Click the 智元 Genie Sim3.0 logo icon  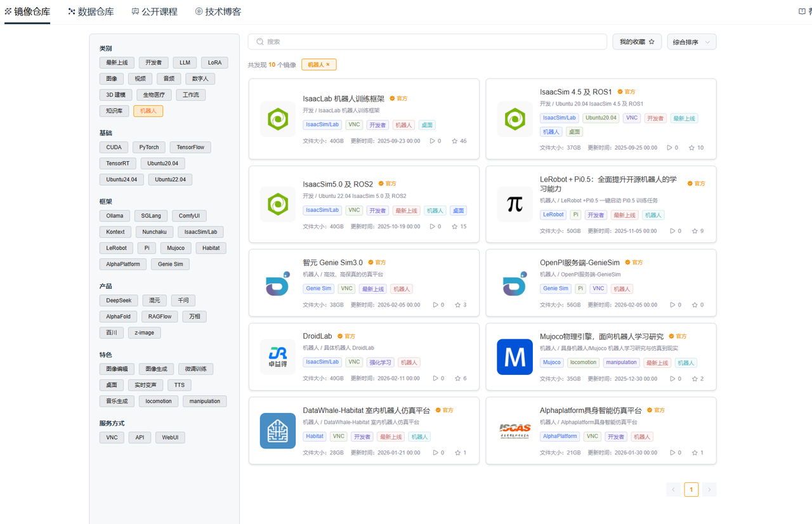(278, 282)
